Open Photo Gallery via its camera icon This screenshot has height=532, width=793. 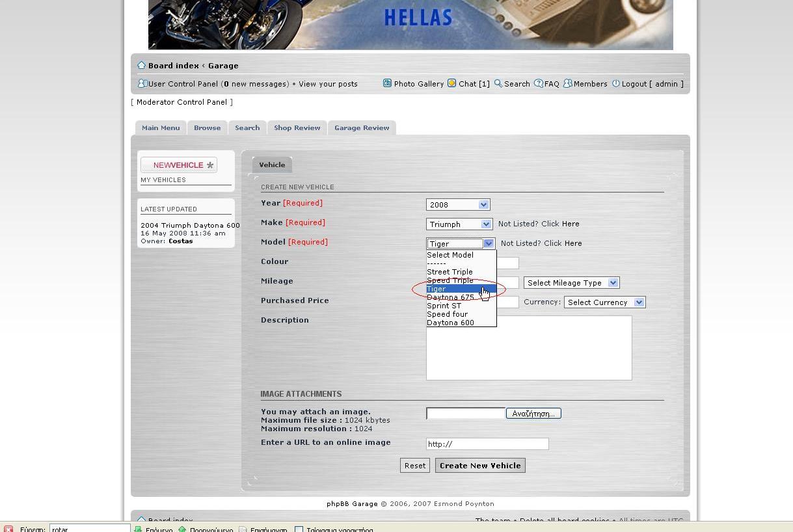click(387, 83)
